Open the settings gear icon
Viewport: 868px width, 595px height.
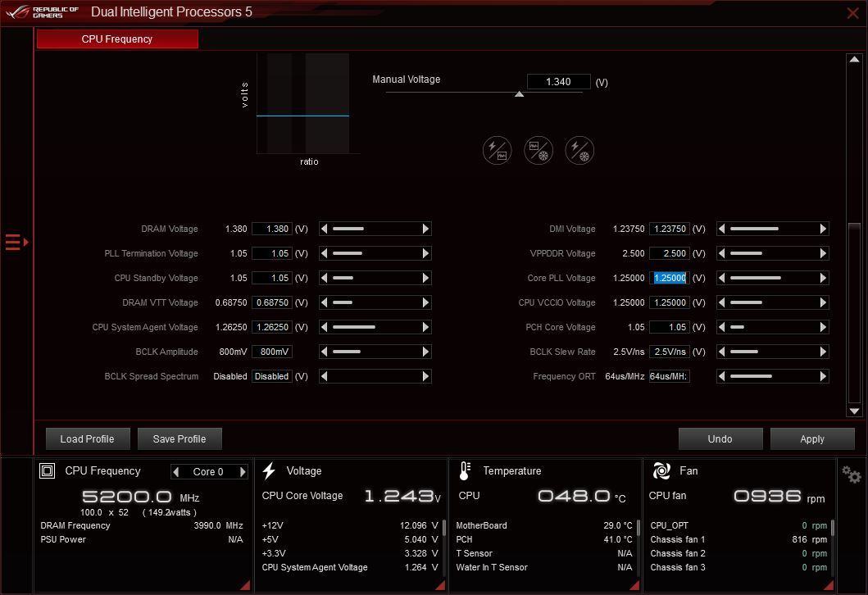point(852,475)
